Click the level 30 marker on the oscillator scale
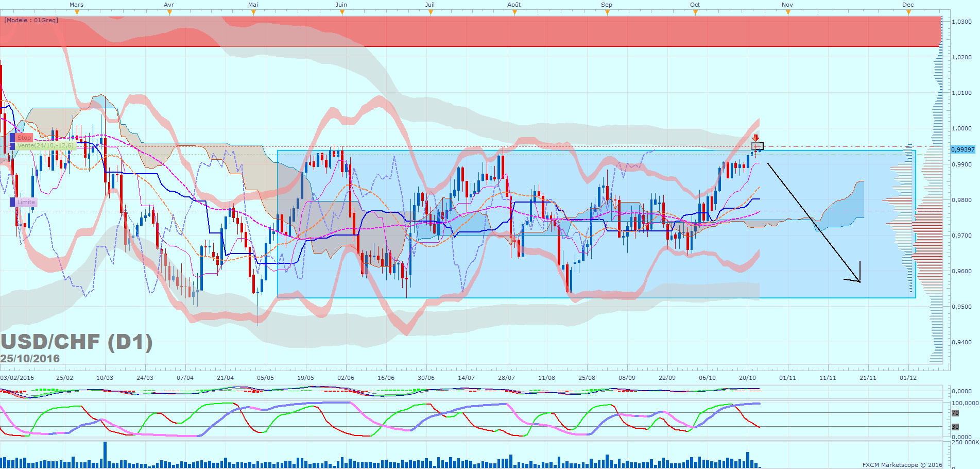The height and width of the screenshot is (469, 980). pyautogui.click(x=955, y=427)
